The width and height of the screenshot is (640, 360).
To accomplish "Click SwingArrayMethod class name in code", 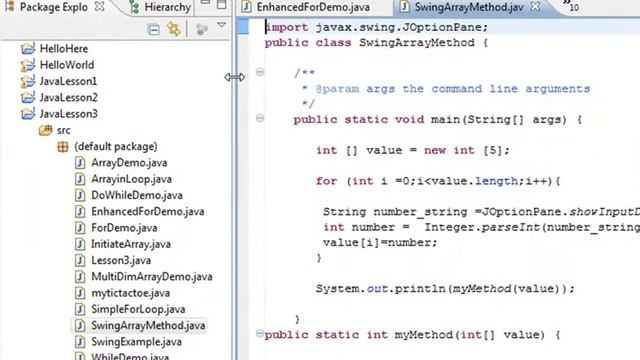I will (417, 43).
